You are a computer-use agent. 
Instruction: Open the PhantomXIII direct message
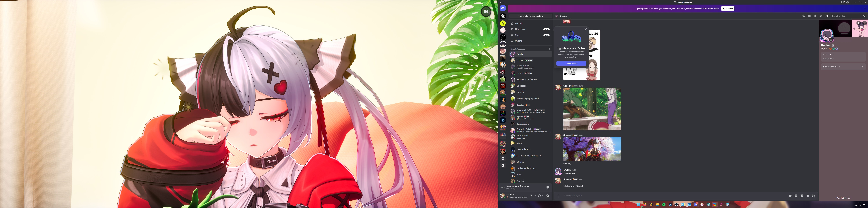coord(530,137)
